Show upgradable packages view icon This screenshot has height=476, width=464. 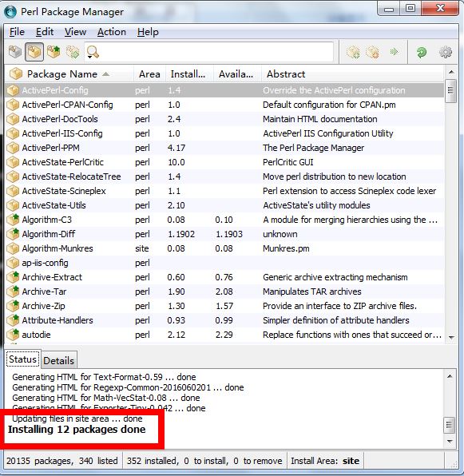(x=54, y=52)
